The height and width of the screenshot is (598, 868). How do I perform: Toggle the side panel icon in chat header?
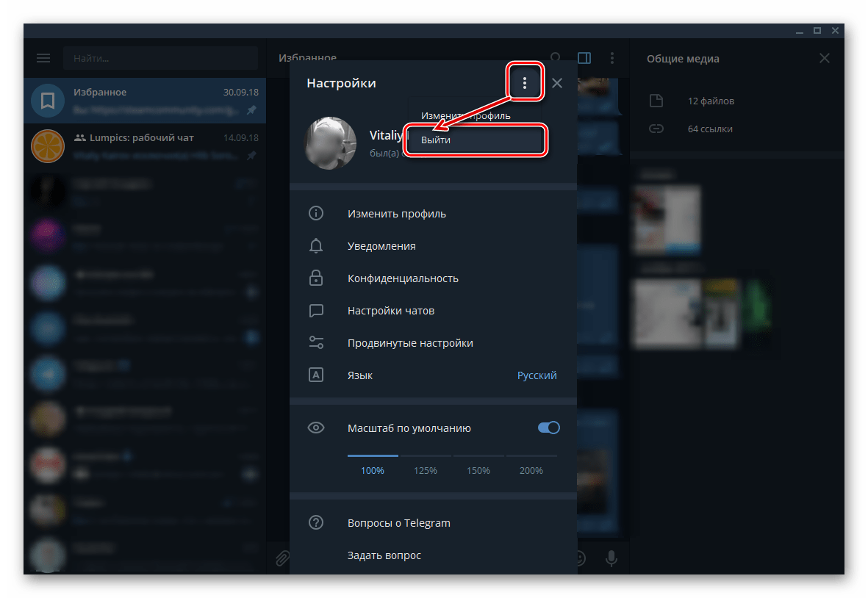click(x=584, y=57)
